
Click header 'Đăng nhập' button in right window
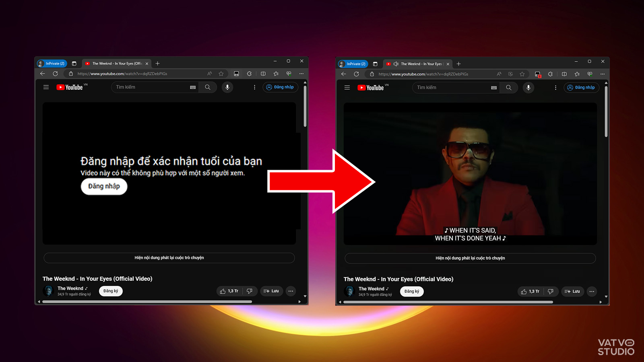coord(582,87)
